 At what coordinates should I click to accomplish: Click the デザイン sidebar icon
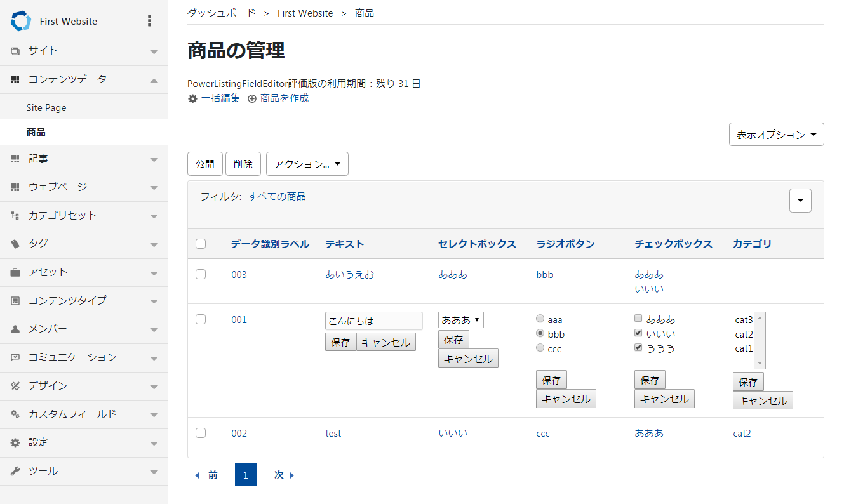pyautogui.click(x=15, y=386)
